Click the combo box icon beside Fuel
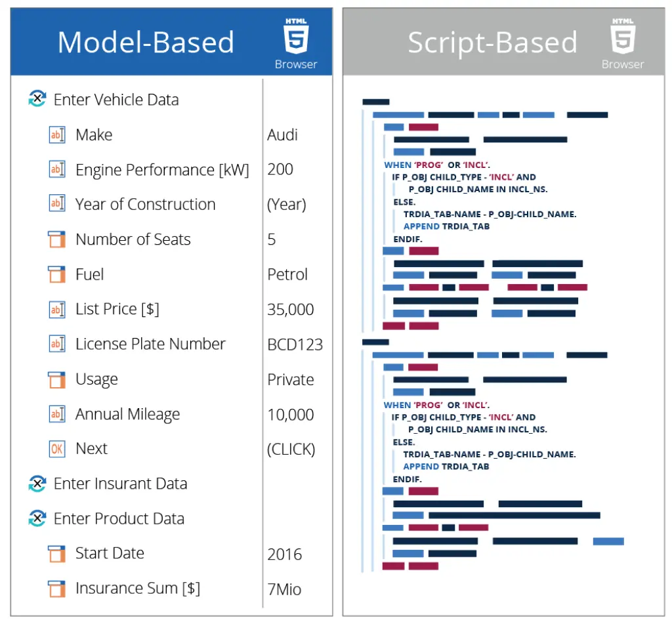This screenshot has width=672, height=626. click(58, 274)
